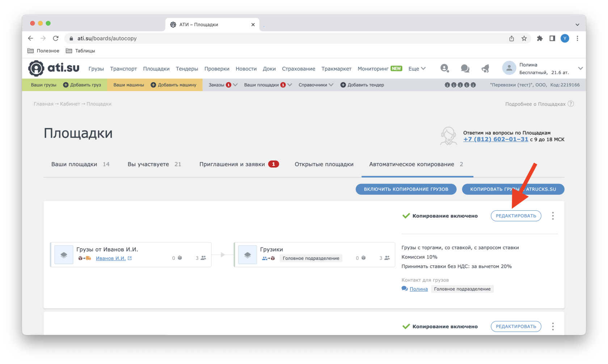This screenshot has height=364, width=608.
Task: Click cargo count icon in Иванов card
Action: [x=180, y=258]
